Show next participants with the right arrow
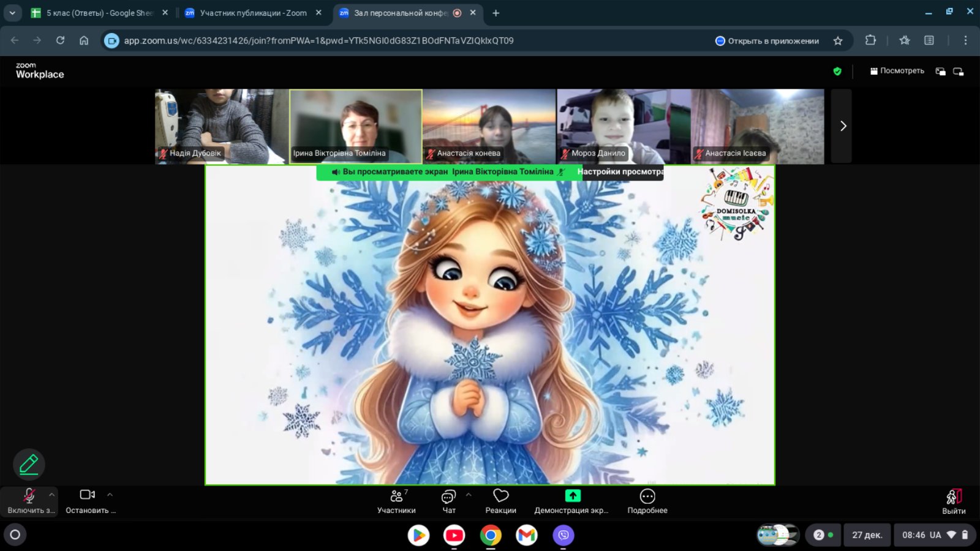 (842, 126)
